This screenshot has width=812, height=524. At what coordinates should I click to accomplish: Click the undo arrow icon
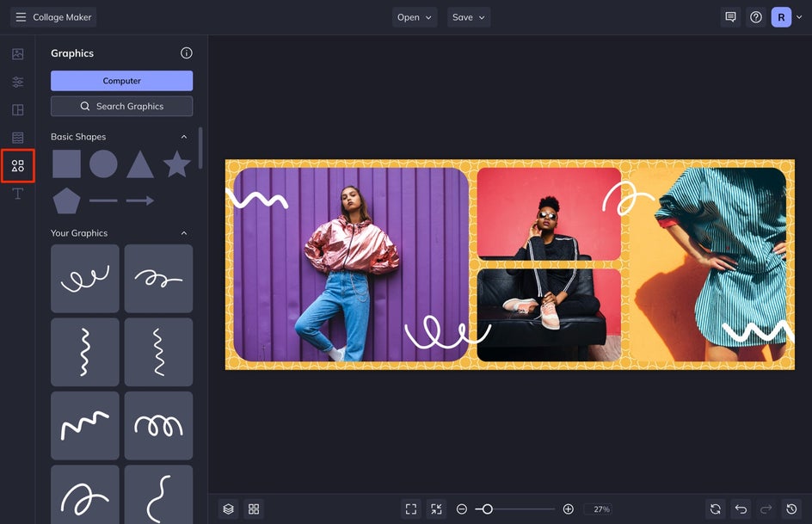[741, 509]
